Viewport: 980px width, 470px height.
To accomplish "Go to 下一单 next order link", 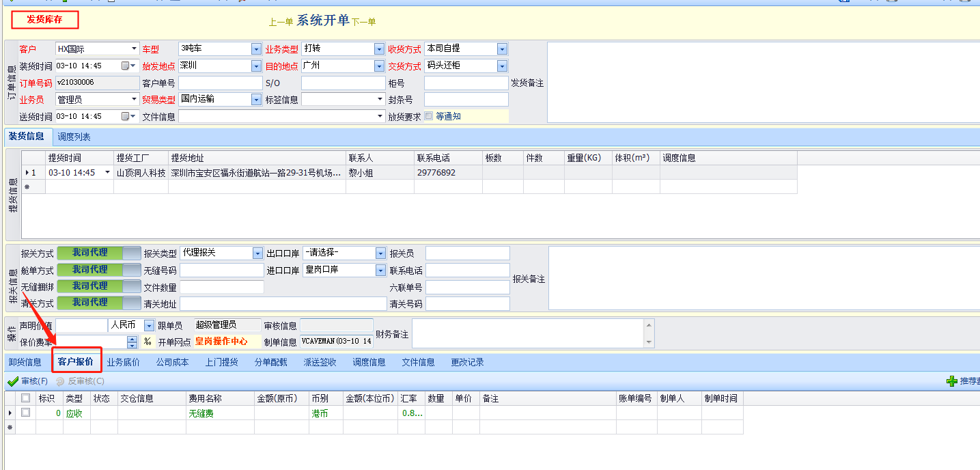I will (x=363, y=22).
